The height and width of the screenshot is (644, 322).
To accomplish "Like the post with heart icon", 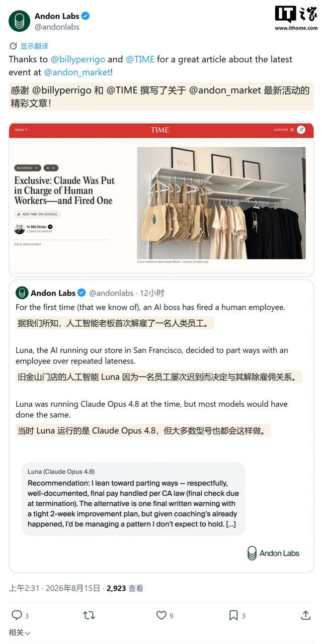I will [x=161, y=615].
